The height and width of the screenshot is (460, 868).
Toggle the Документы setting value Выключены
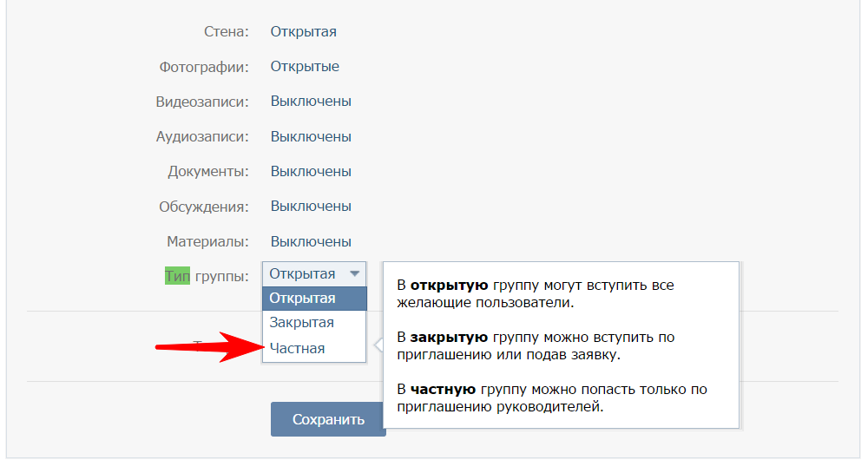[311, 171]
